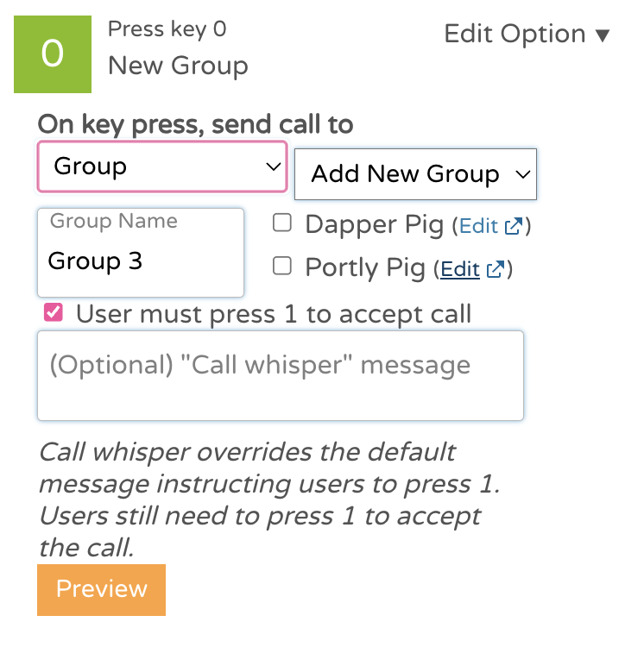
Task: Click the green 0 key badge
Action: click(53, 53)
